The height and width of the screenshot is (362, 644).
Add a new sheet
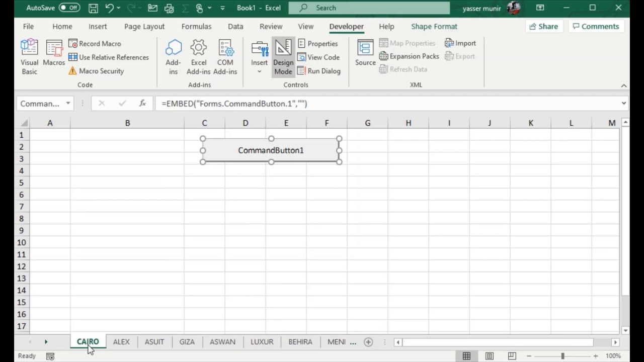coord(368,342)
